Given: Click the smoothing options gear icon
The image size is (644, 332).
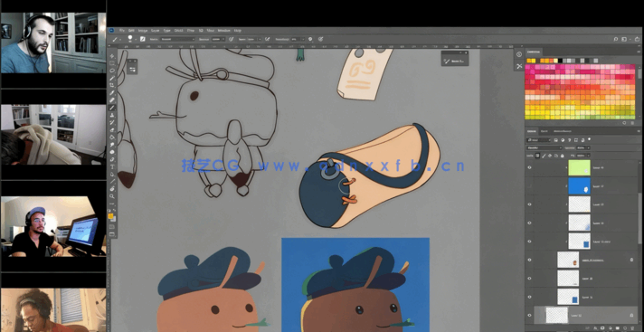Looking at the screenshot, I should [x=310, y=39].
